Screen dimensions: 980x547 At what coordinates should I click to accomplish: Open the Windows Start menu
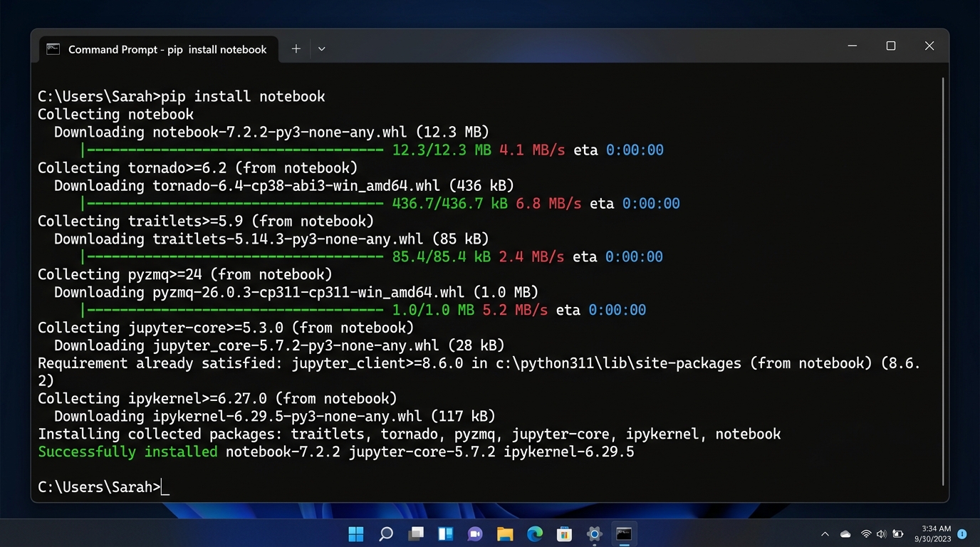click(356, 534)
